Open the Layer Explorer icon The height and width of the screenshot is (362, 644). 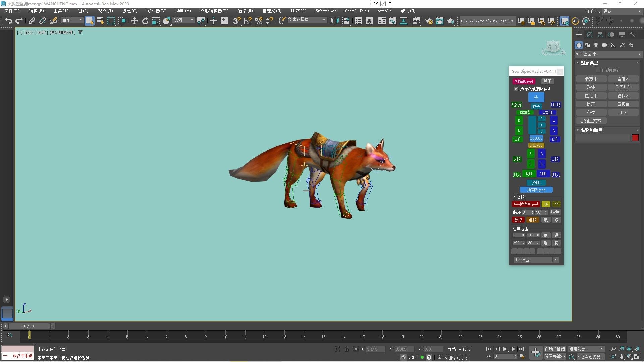[369, 21]
